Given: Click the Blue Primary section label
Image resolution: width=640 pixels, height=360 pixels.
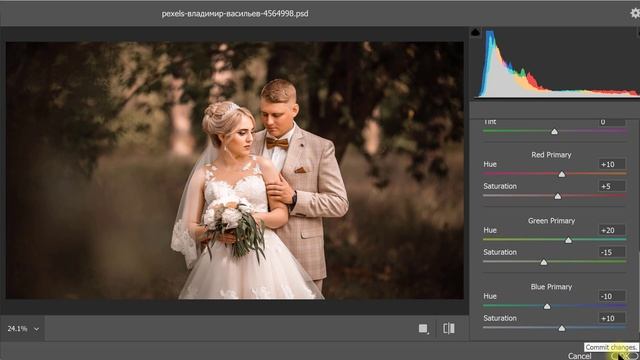Looking at the screenshot, I should coord(551,287).
